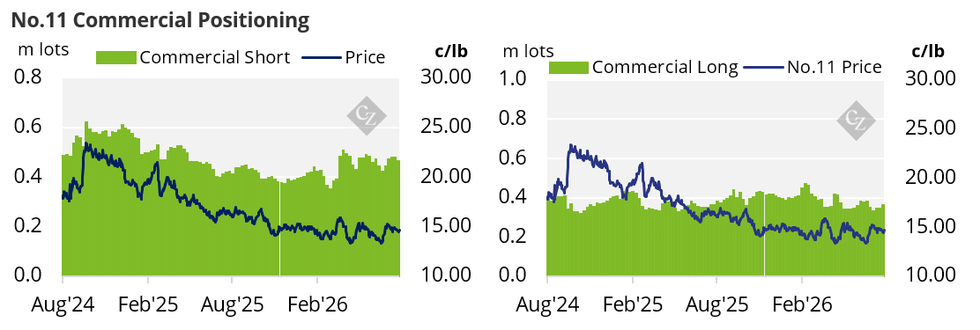
Task: Click the No.11 price peak on right chart
Action: pyautogui.click(x=570, y=146)
